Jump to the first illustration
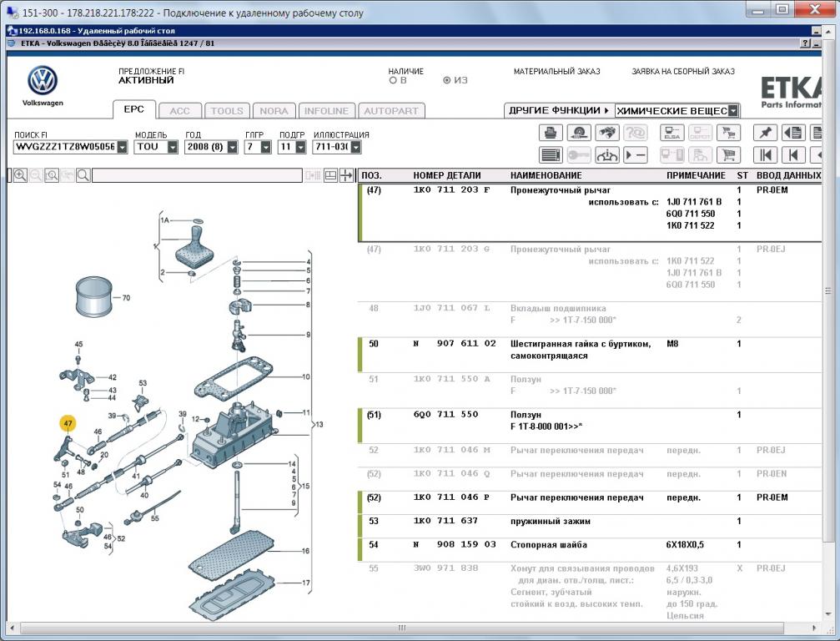This screenshot has height=641, width=840. tap(765, 155)
